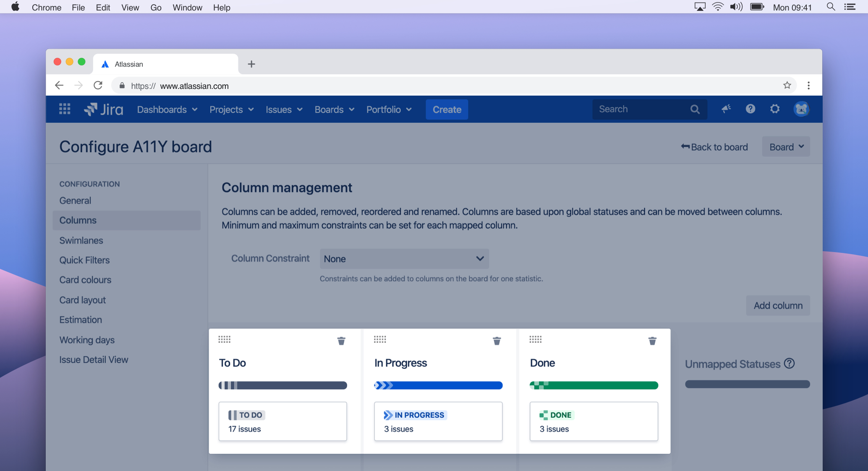Viewport: 868px width, 471px height.
Task: Open the Jira app switcher grid
Action: tap(65, 109)
